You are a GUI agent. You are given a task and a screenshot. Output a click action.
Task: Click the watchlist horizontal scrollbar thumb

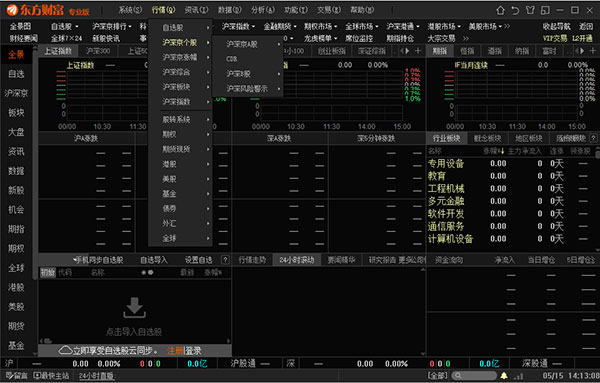48,341
